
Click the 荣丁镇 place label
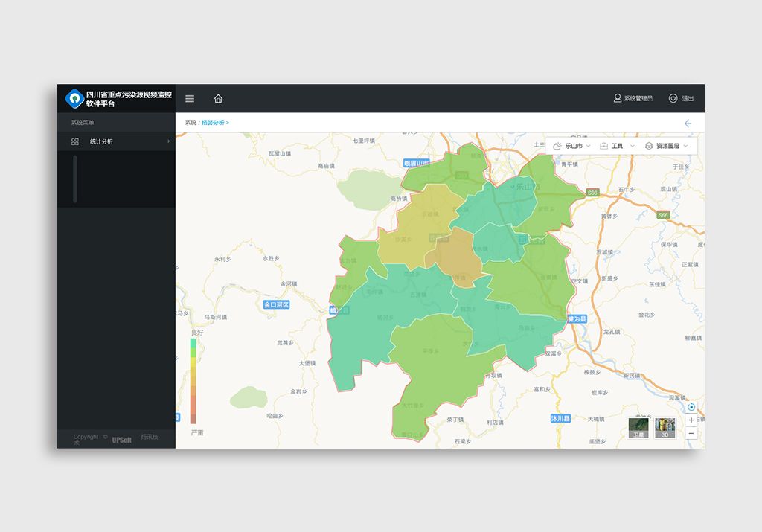coord(455,420)
